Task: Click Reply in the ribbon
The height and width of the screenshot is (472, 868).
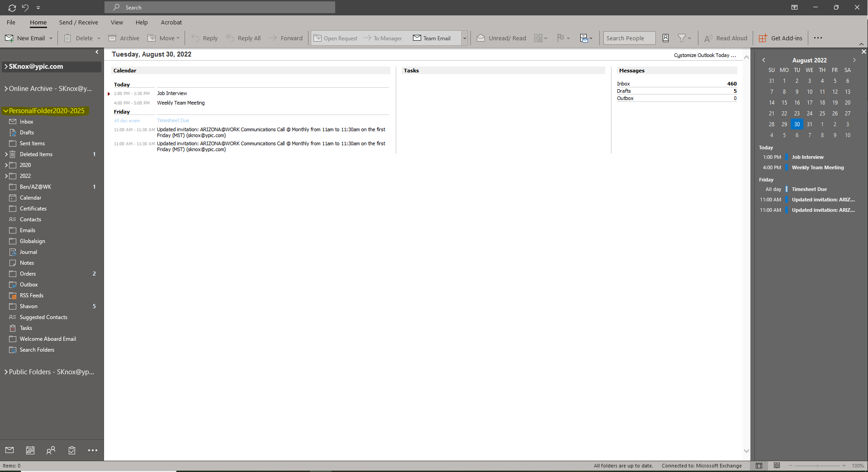Action: click(x=204, y=38)
